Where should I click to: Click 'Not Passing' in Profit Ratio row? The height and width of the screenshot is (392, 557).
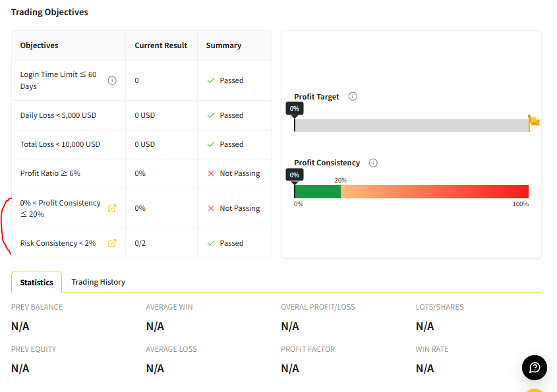(240, 173)
